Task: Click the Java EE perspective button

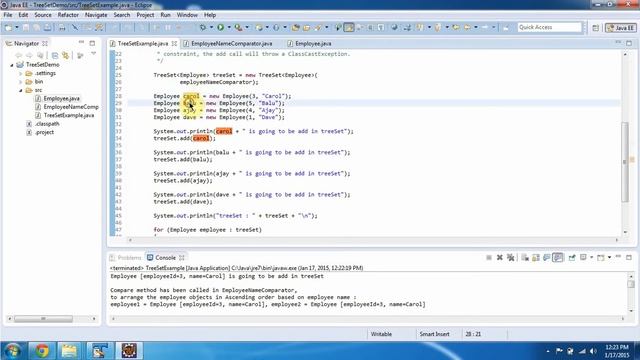Action: [620, 28]
